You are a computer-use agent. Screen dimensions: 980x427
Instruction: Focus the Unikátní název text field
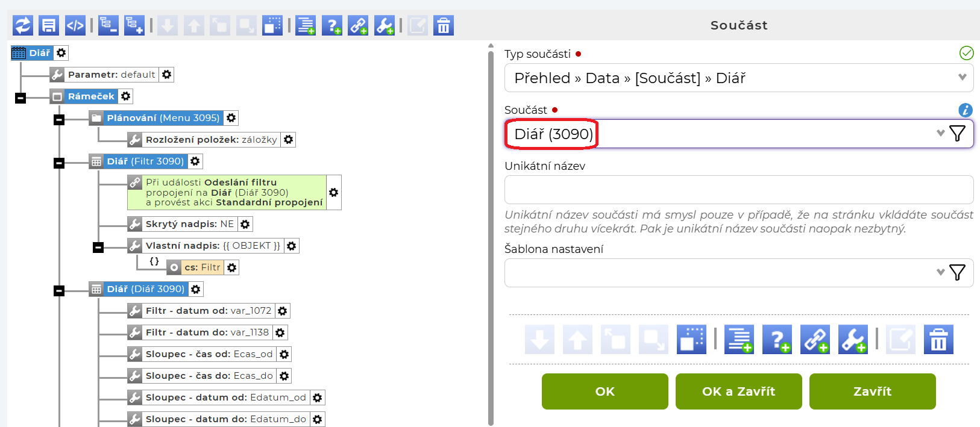tap(738, 190)
